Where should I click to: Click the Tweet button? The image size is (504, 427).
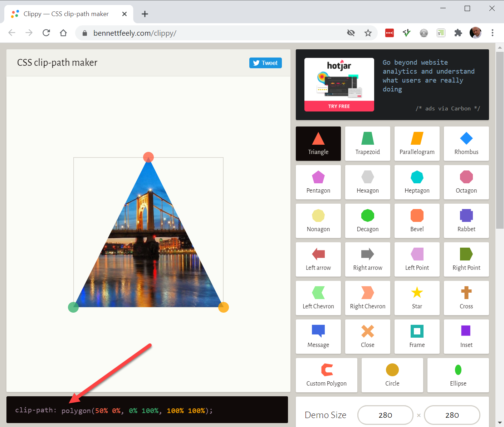[x=265, y=63]
